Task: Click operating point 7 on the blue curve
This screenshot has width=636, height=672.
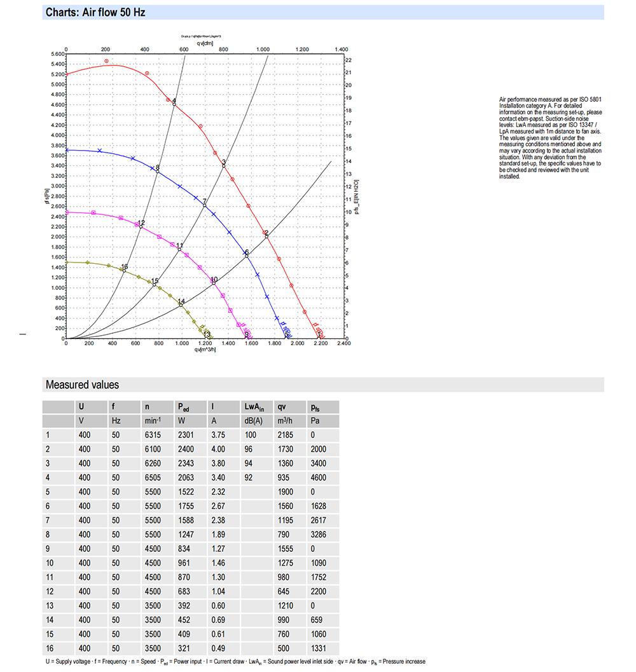Action: click(x=204, y=205)
